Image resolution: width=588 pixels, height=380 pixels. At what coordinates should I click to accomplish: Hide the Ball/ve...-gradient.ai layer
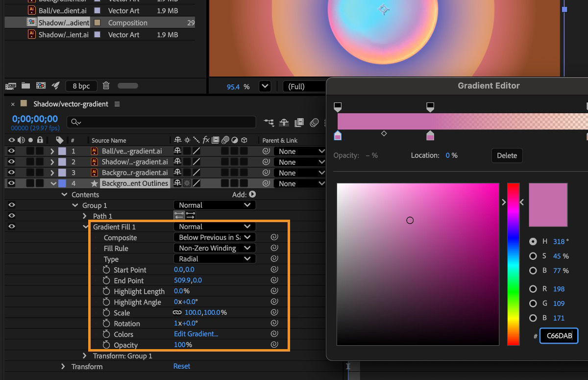[12, 151]
